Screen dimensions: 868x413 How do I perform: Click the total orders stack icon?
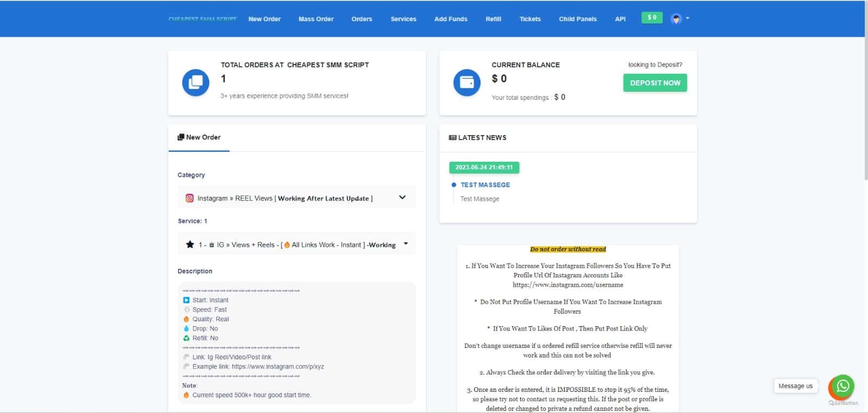click(195, 82)
